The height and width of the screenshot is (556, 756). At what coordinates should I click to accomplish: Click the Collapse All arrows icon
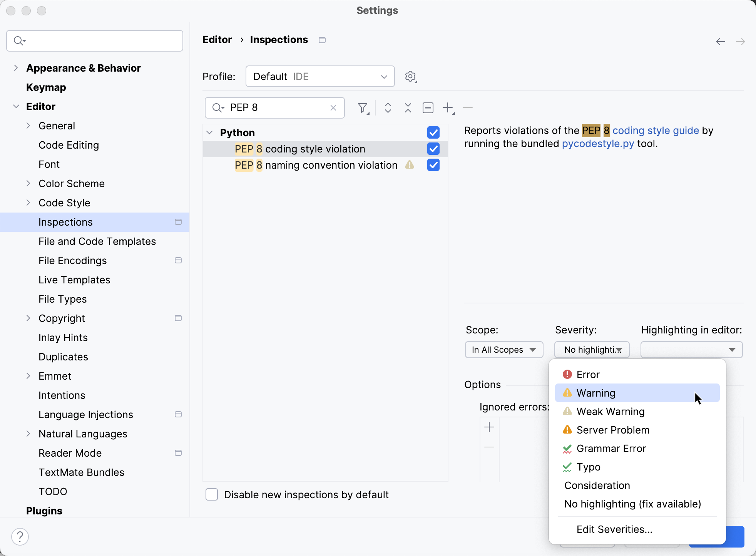pos(408,108)
